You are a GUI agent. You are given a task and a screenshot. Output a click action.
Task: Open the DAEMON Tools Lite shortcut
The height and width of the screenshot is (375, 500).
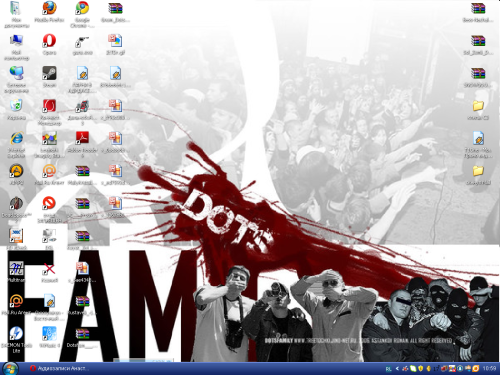[x=16, y=333]
